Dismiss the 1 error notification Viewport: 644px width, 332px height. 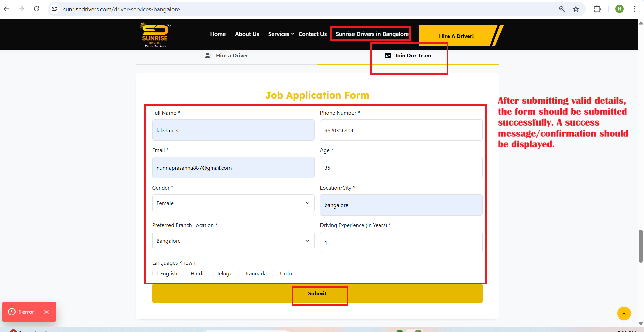[47, 312]
